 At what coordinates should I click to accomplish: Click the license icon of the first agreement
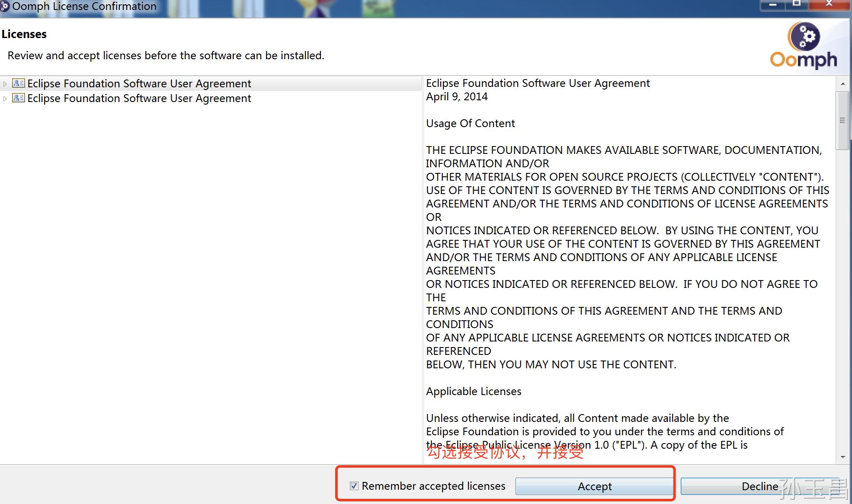[x=18, y=83]
